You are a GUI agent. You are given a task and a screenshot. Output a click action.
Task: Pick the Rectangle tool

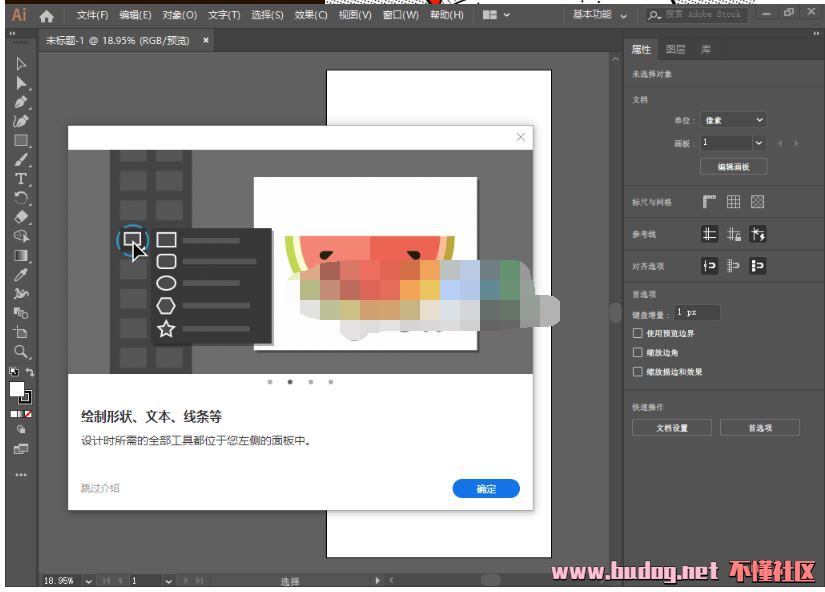21,140
